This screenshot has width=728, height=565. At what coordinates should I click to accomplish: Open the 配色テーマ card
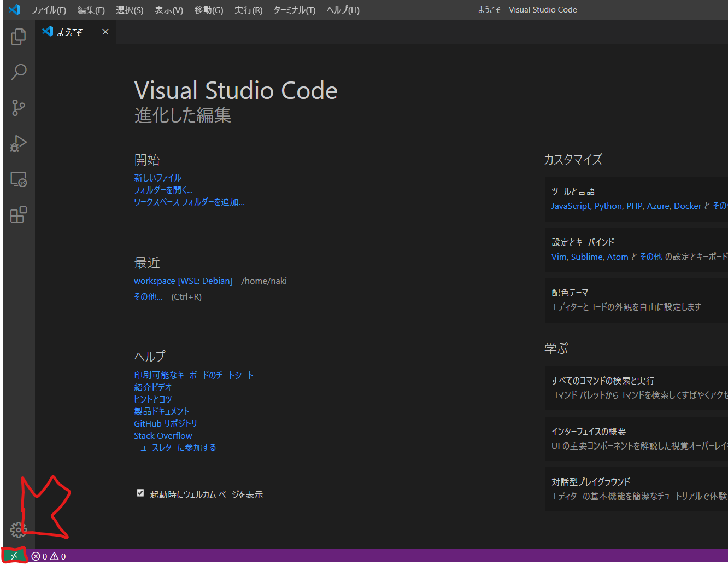[636, 300]
